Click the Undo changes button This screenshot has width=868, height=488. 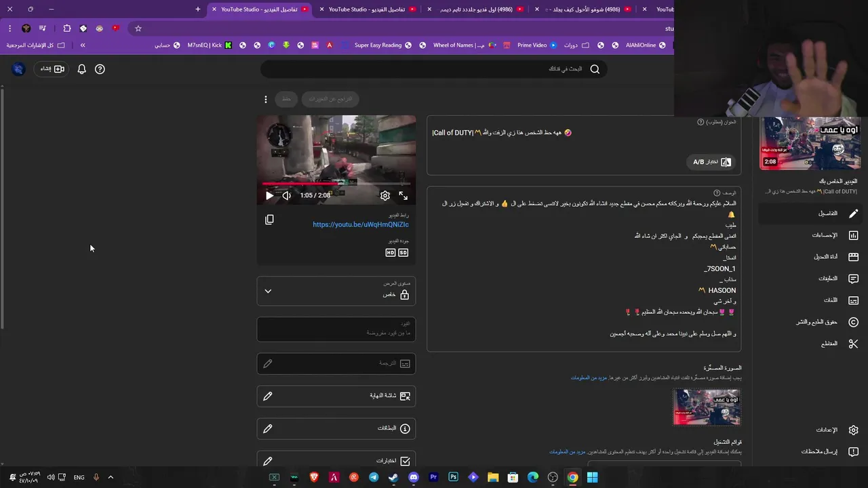click(x=330, y=99)
